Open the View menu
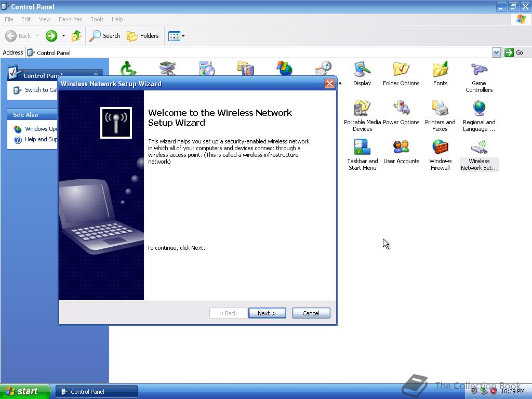The image size is (532, 399). (45, 19)
